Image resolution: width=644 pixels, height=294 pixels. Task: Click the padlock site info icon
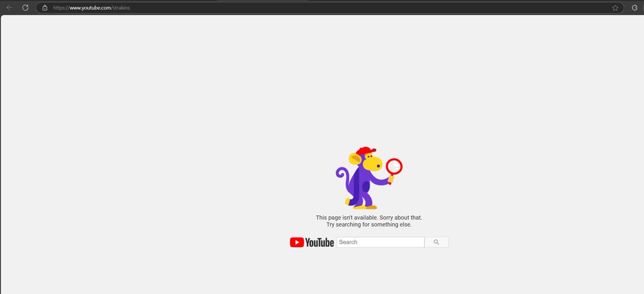(x=45, y=8)
